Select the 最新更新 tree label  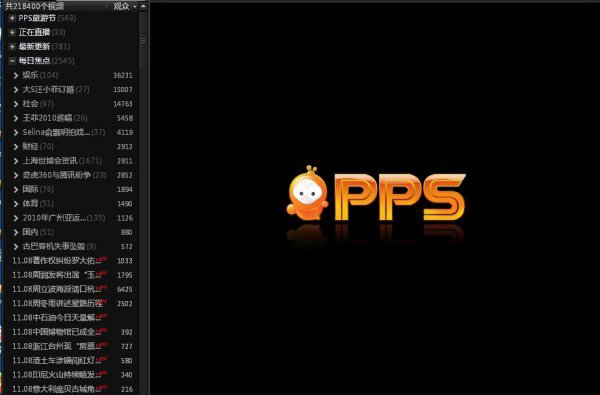pyautogui.click(x=34, y=47)
